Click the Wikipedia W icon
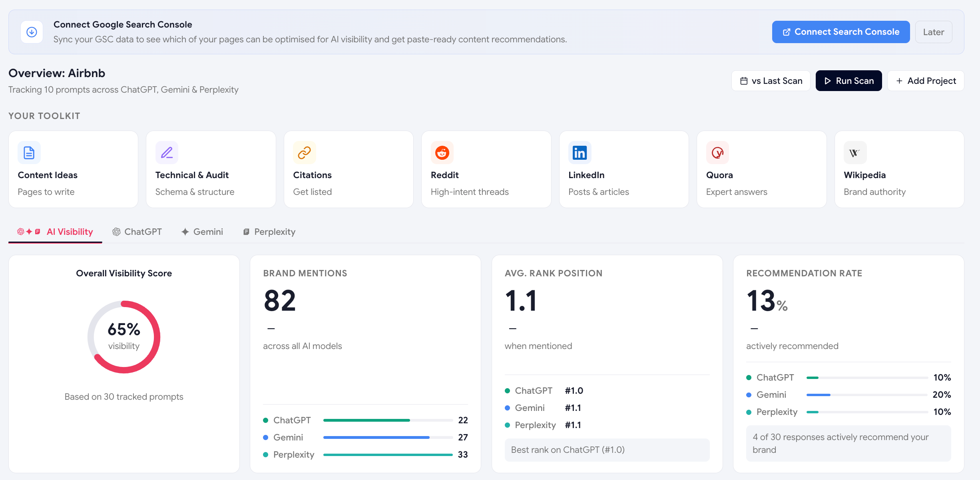Image resolution: width=980 pixels, height=480 pixels. point(855,153)
